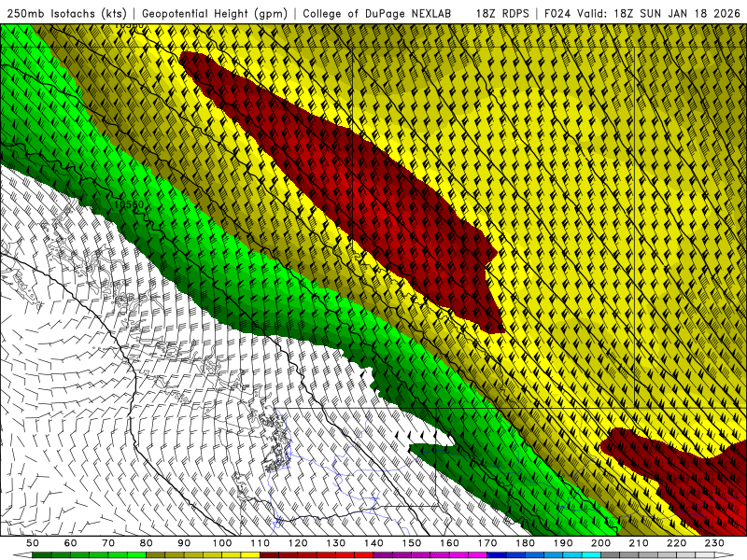This screenshot has width=747, height=560.
Task: Click the '250mb Isotachs (kts)' title text
Action: pos(66,14)
